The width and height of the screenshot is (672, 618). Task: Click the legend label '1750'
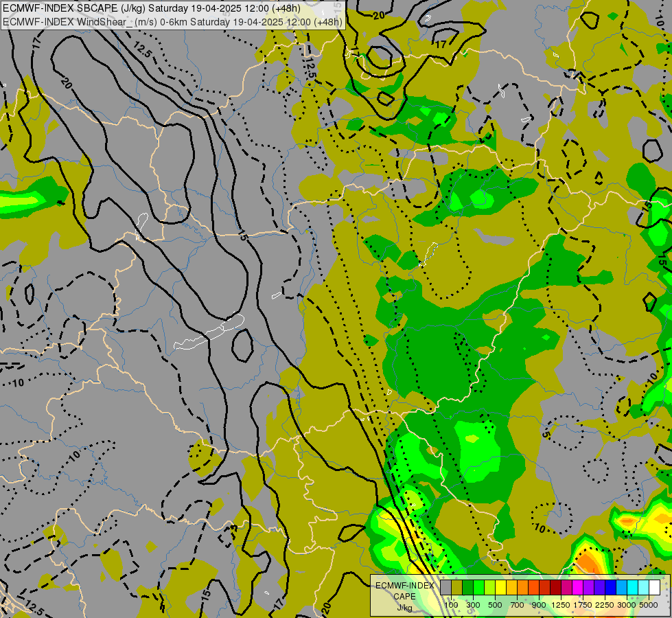click(x=583, y=605)
